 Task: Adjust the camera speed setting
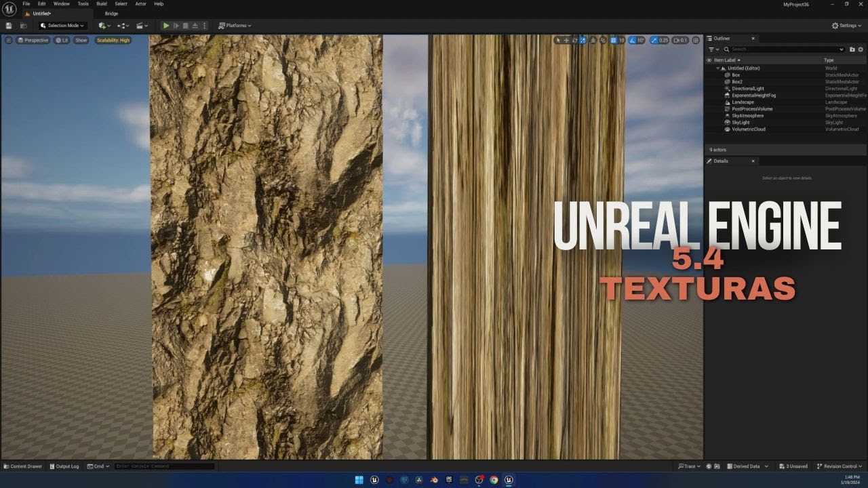(x=680, y=40)
